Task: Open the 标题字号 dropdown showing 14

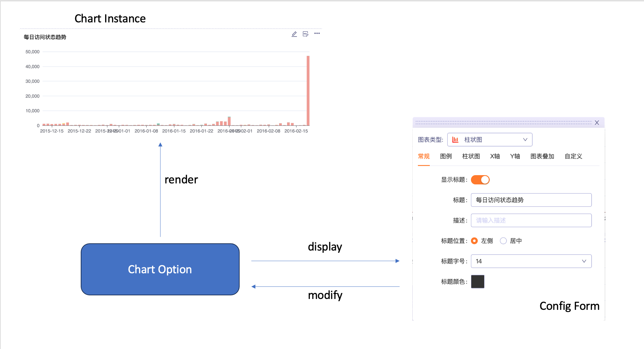Action: pos(531,261)
